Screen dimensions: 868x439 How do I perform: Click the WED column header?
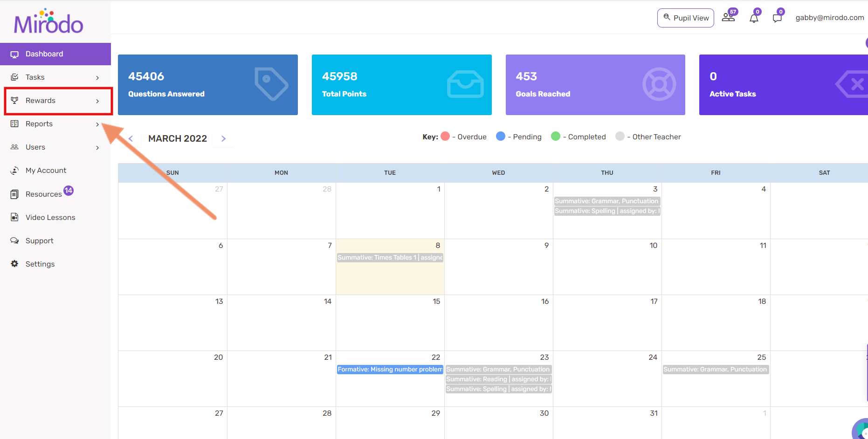point(498,173)
